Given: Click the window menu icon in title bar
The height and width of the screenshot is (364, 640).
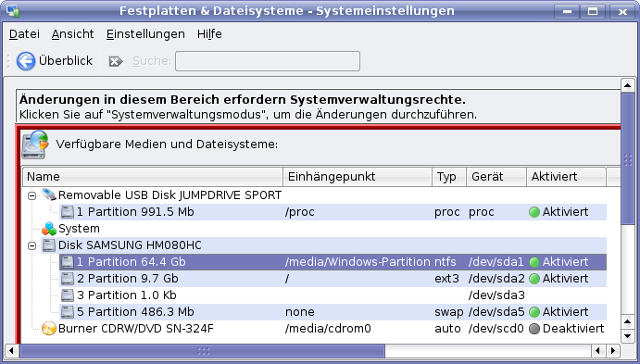Looking at the screenshot, I should tap(13, 10).
